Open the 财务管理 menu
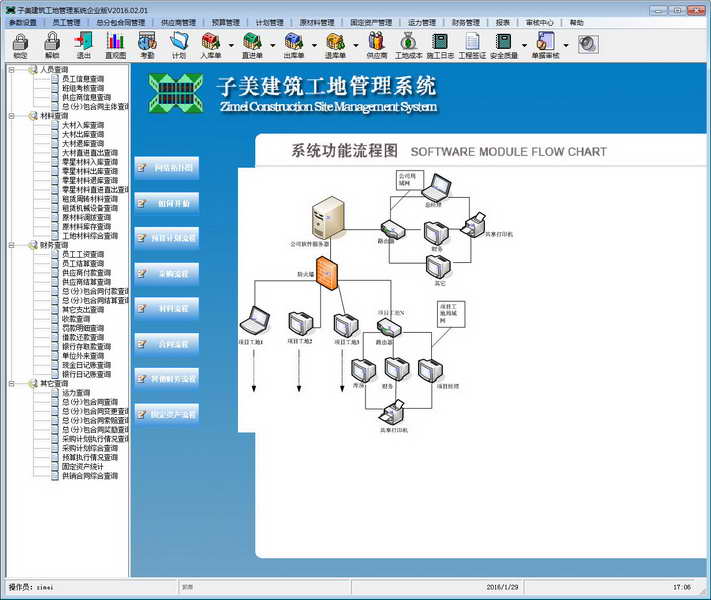711x600 pixels. pos(466,22)
